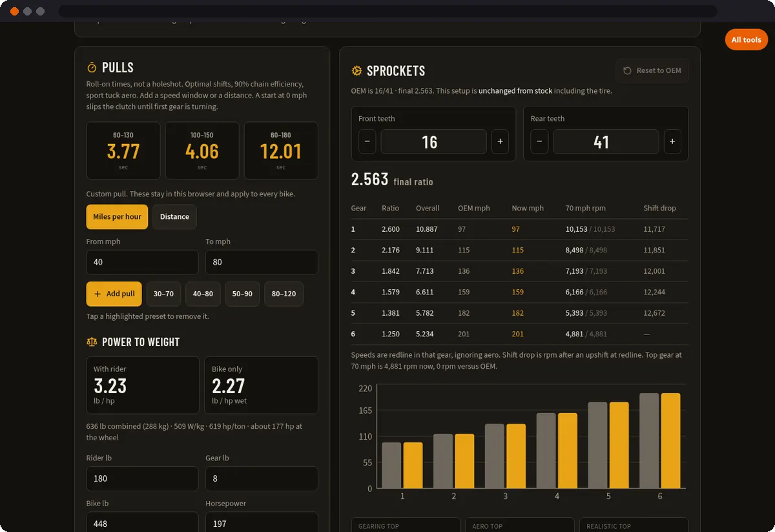Image resolution: width=775 pixels, height=532 pixels.
Task: Click the scales icon beside POWER TO WEIGHT
Action: pyautogui.click(x=92, y=342)
